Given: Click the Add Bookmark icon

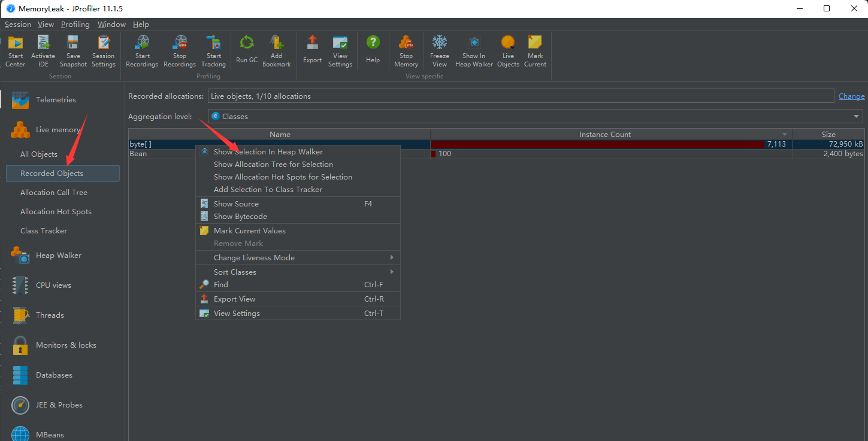Looking at the screenshot, I should [276, 42].
